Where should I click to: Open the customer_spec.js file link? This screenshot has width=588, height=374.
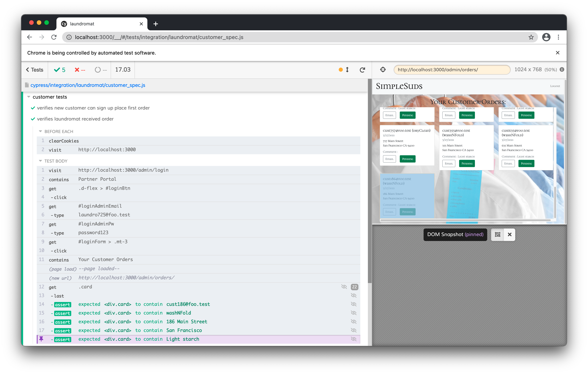tap(88, 85)
